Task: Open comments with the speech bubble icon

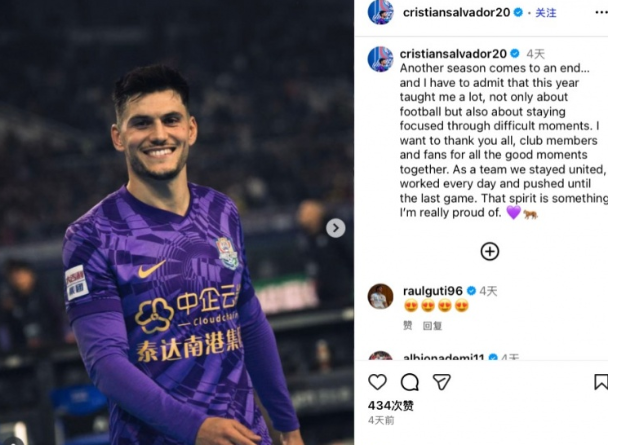Action: point(410,382)
